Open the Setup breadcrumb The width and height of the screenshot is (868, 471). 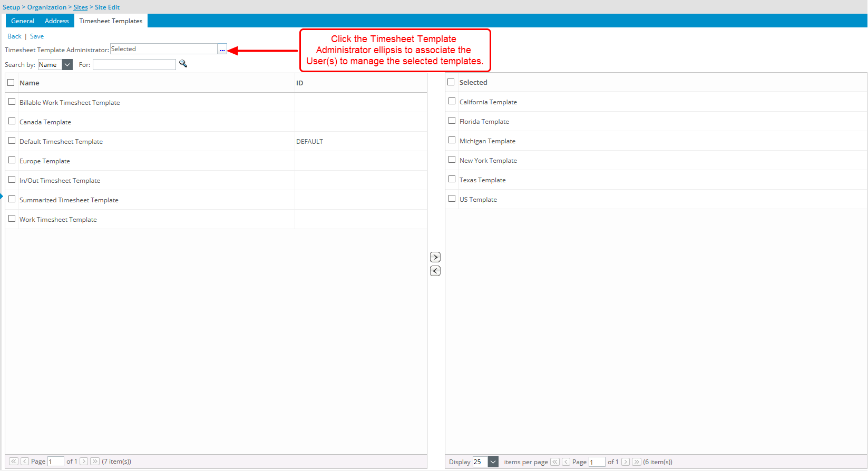[11, 7]
